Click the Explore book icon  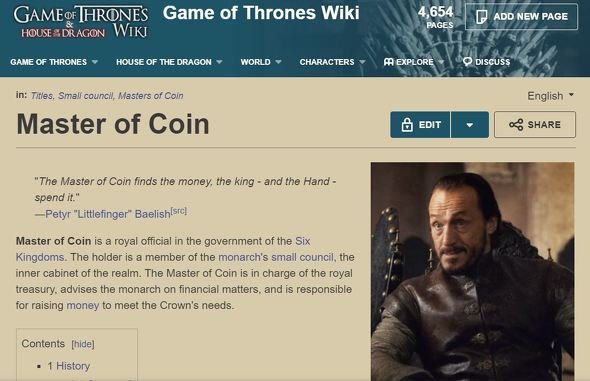pyautogui.click(x=389, y=62)
